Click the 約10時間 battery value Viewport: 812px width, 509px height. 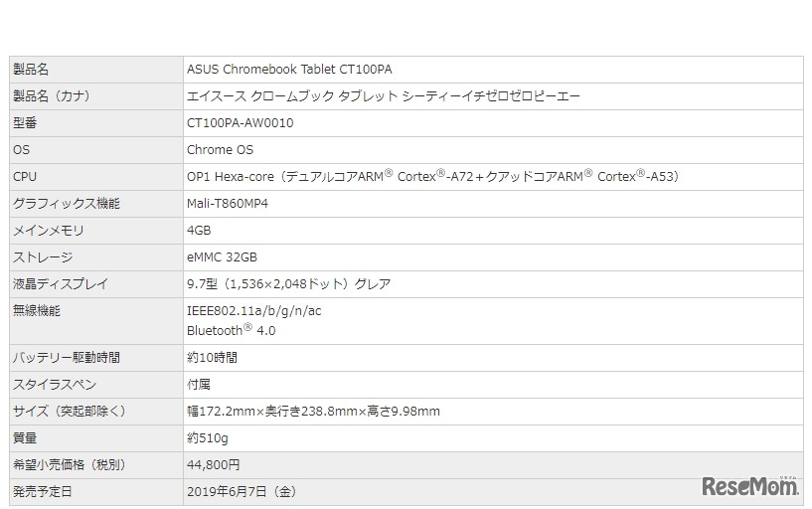212,358
